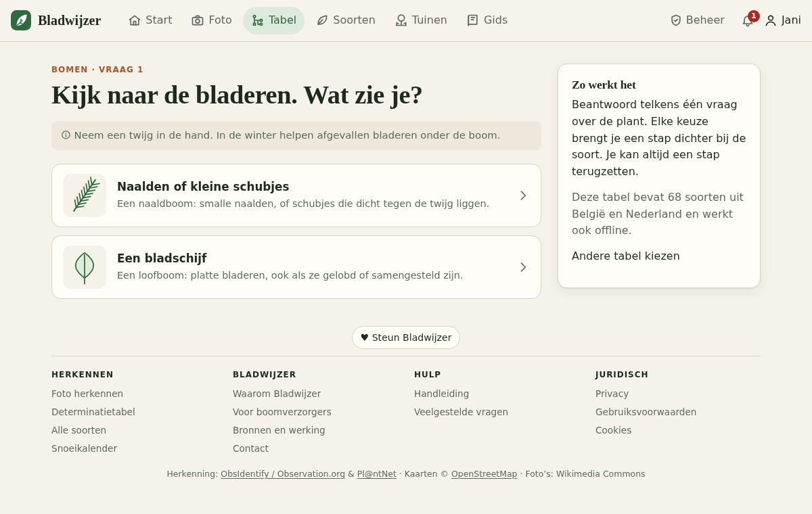The width and height of the screenshot is (812, 514).
Task: Click the conifer needle twig illustration
Action: pyautogui.click(x=85, y=195)
